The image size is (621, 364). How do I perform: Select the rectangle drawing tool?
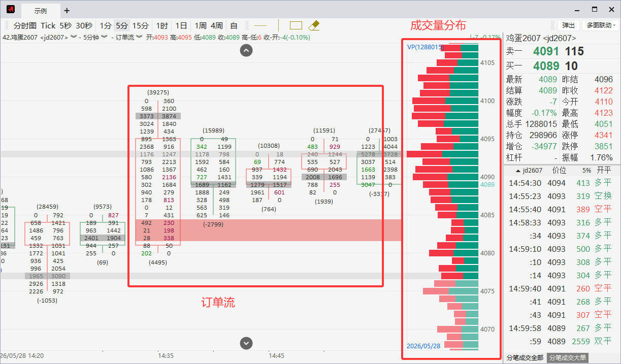coord(296,25)
